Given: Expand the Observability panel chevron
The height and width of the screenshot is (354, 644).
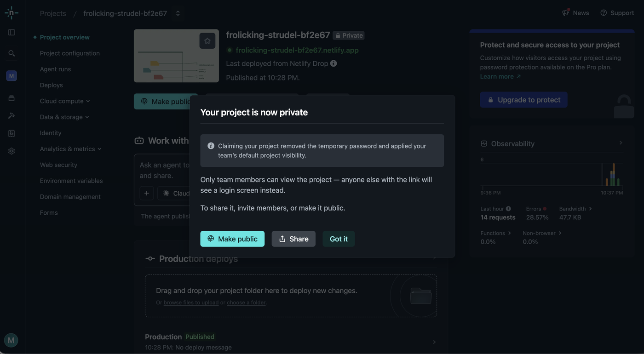Looking at the screenshot, I should click(621, 143).
